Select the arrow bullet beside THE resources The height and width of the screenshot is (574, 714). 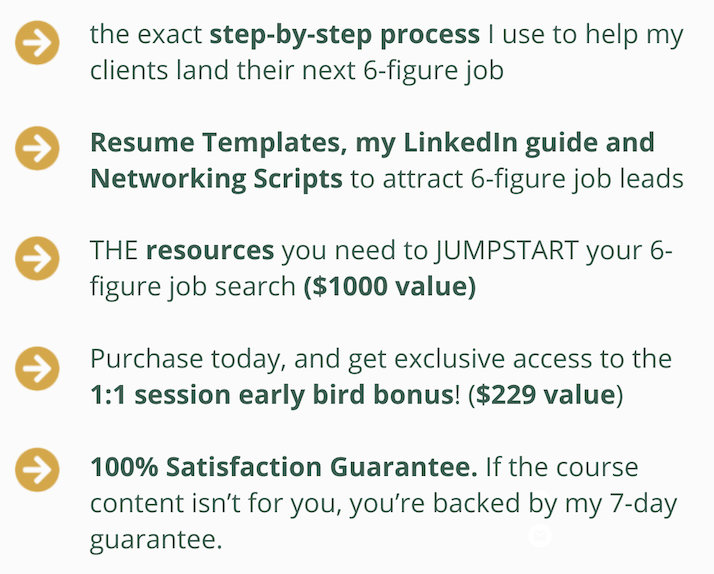point(37,258)
